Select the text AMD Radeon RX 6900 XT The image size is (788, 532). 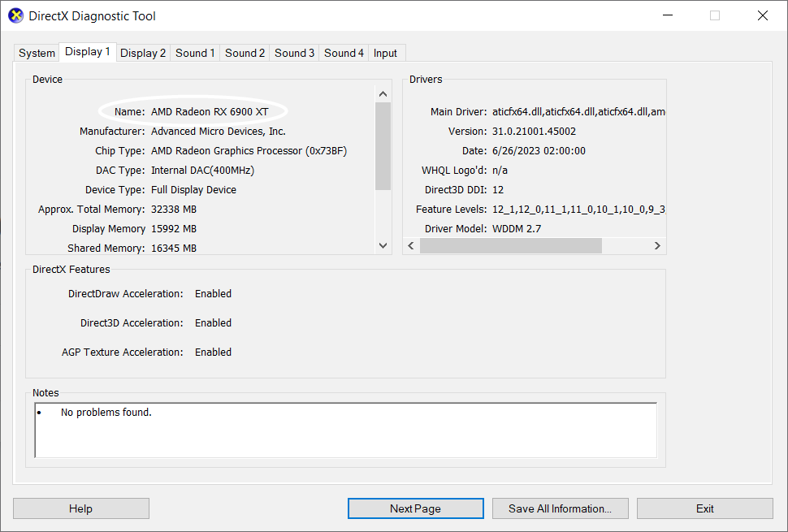210,111
